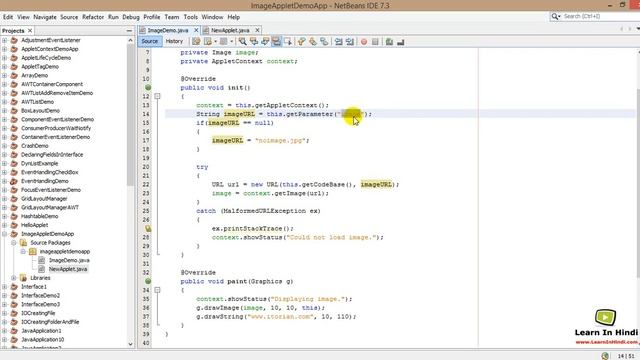Stop macro recording icon

[375, 42]
